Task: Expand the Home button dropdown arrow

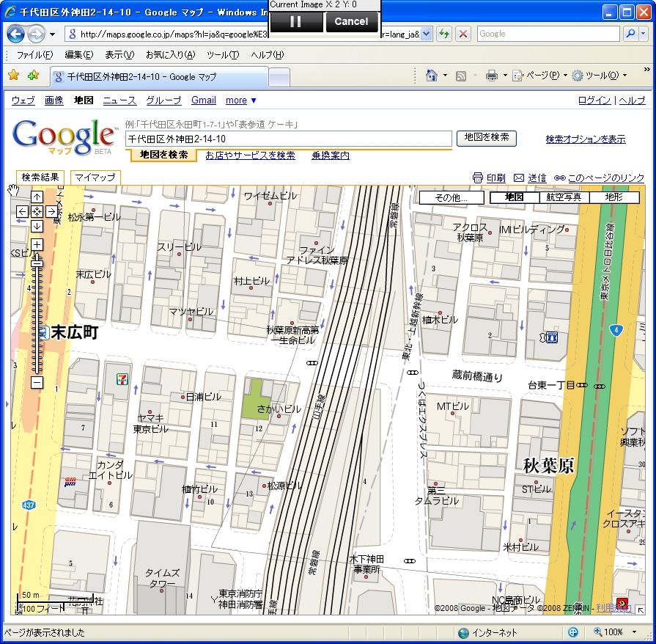Action: click(x=445, y=76)
